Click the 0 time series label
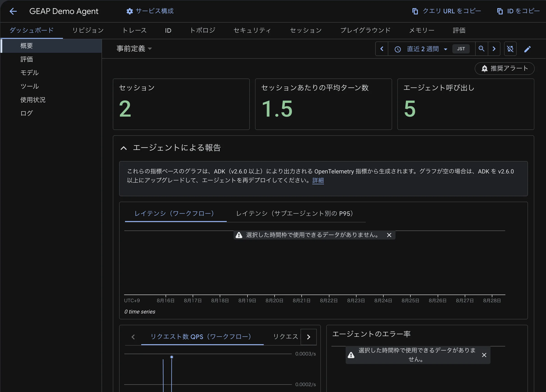Image resolution: width=546 pixels, height=392 pixels. pos(140,312)
